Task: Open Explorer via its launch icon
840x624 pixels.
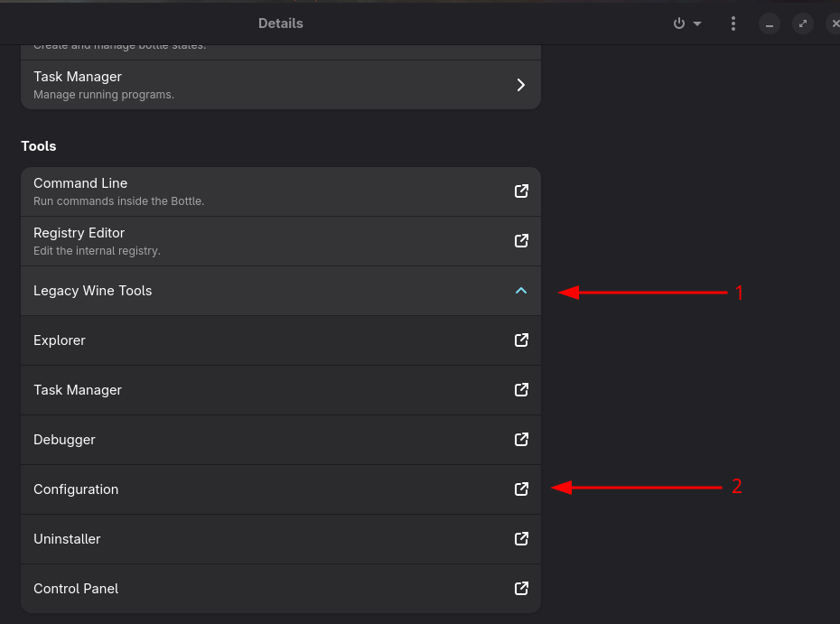Action: (521, 340)
